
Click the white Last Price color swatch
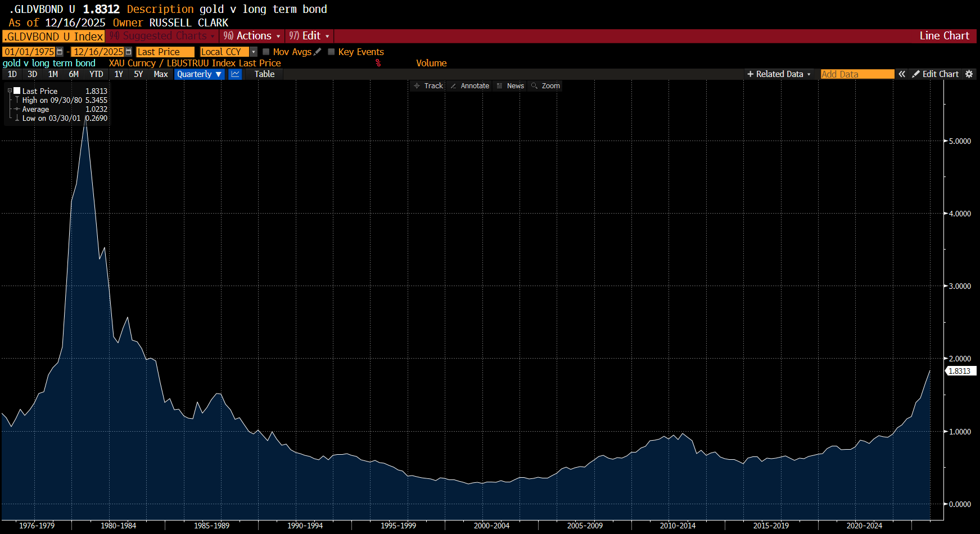pos(17,90)
